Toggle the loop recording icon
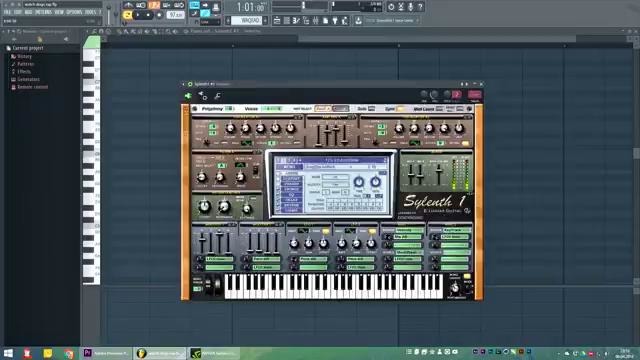 [x=179, y=5]
